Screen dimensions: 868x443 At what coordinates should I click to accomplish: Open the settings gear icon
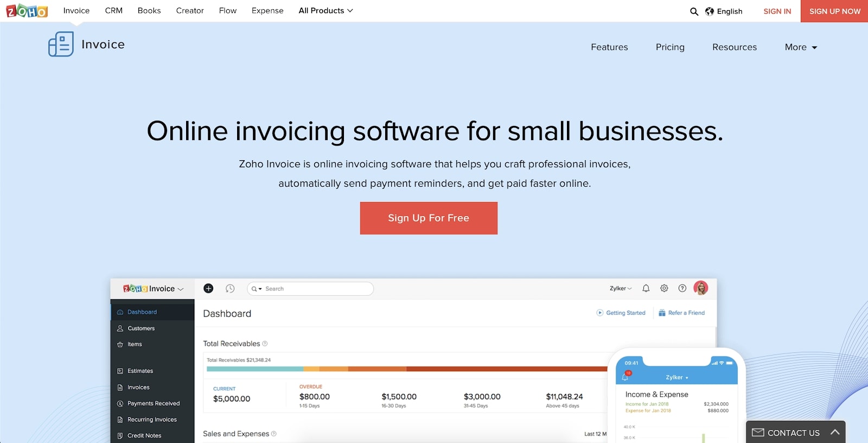664,288
